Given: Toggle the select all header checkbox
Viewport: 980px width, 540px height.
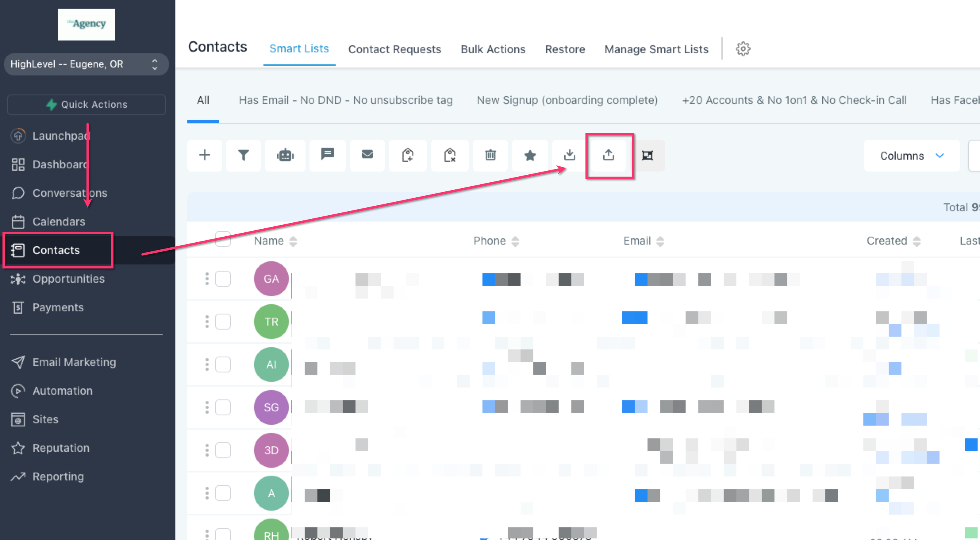Looking at the screenshot, I should (x=223, y=240).
